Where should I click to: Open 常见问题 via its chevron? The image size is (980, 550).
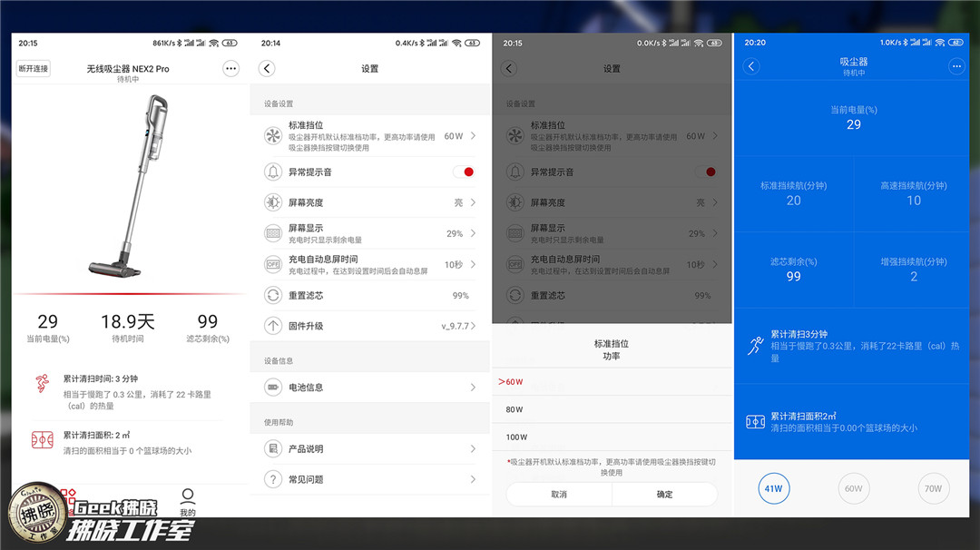coord(473,479)
